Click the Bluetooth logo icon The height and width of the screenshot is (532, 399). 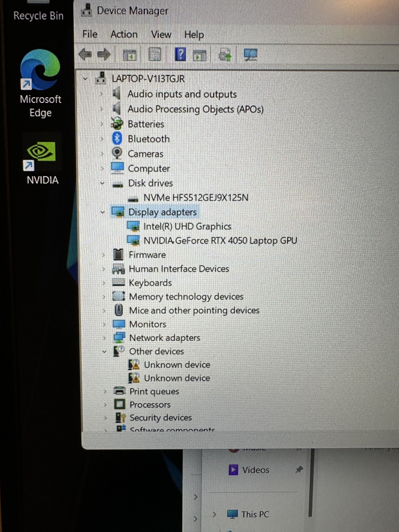click(x=117, y=138)
